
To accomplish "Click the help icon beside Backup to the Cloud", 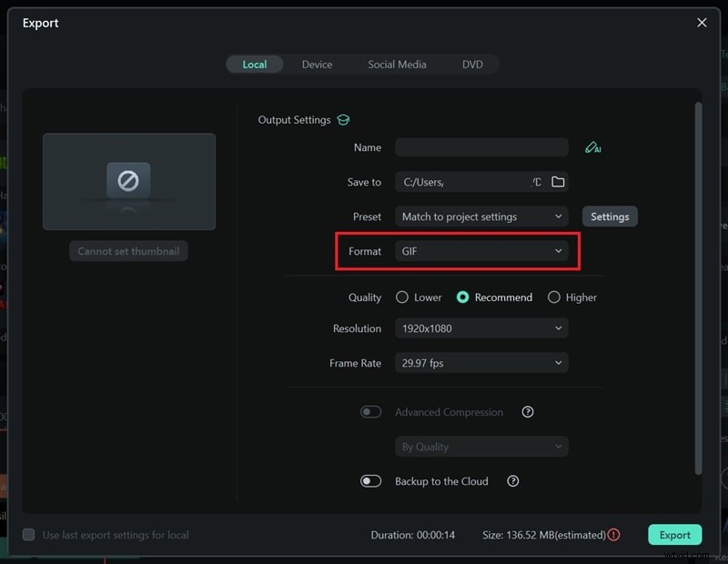I will 512,481.
